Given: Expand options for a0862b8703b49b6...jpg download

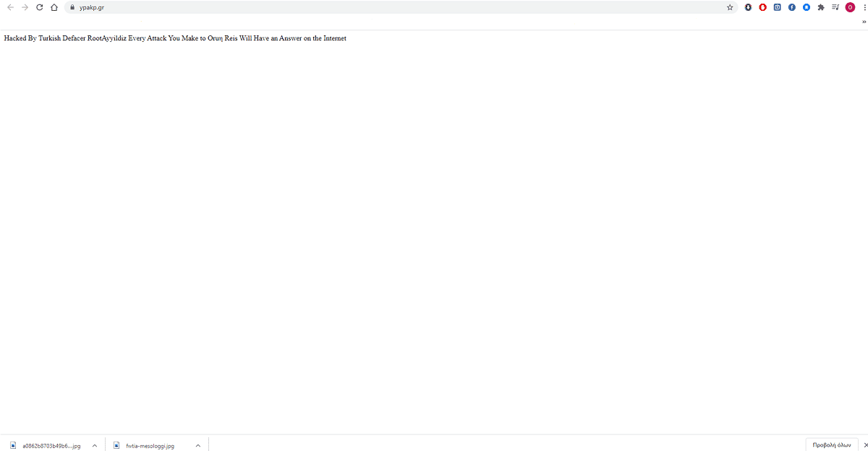Looking at the screenshot, I should pos(94,446).
